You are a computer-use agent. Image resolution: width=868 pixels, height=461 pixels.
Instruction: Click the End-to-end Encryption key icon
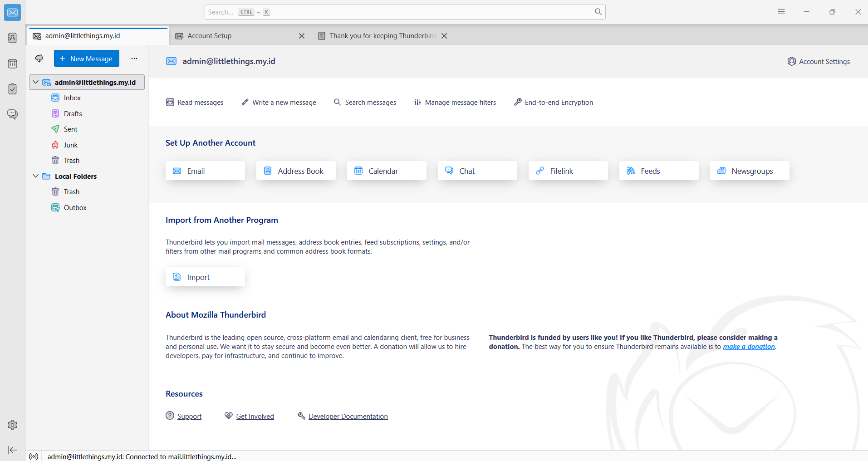click(518, 102)
